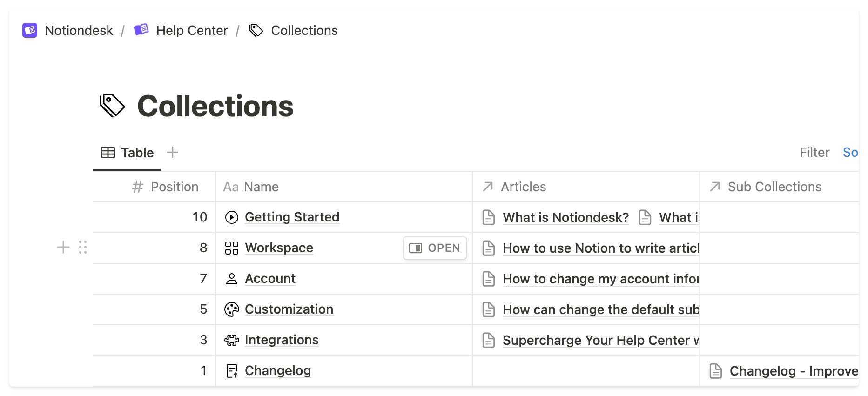The height and width of the screenshot is (396, 868).
Task: Open the Position column header menu
Action: click(x=154, y=187)
